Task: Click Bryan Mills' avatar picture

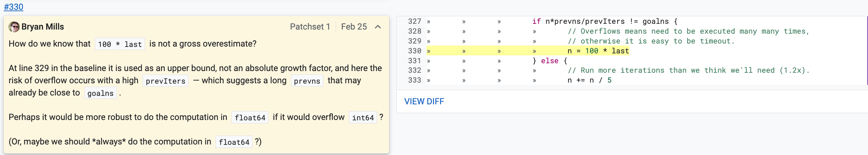Action: tap(14, 27)
